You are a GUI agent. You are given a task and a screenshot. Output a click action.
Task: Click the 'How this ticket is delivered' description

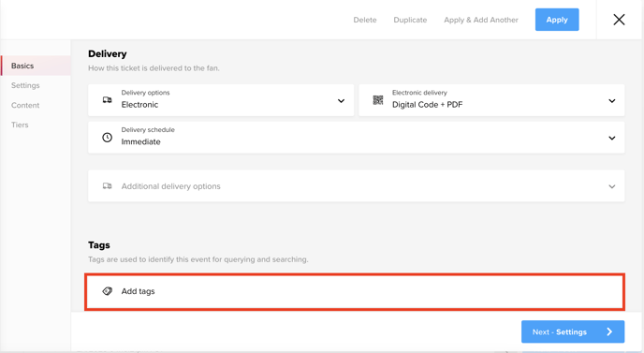154,68
